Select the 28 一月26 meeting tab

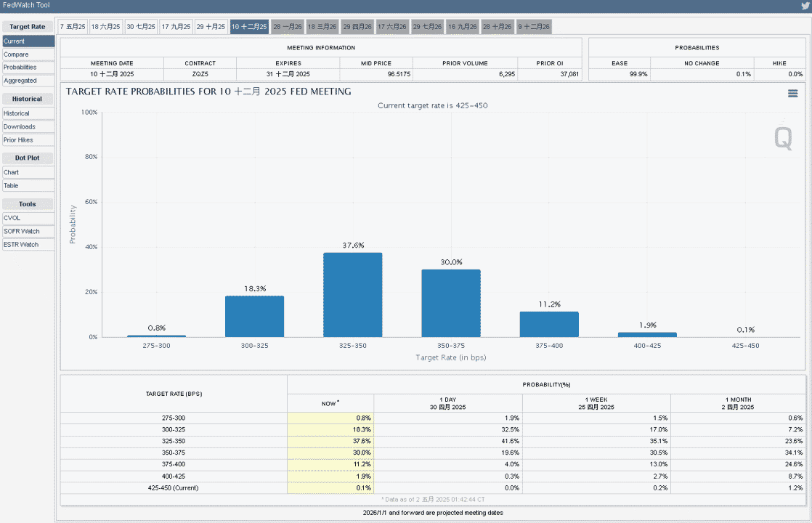(x=288, y=27)
